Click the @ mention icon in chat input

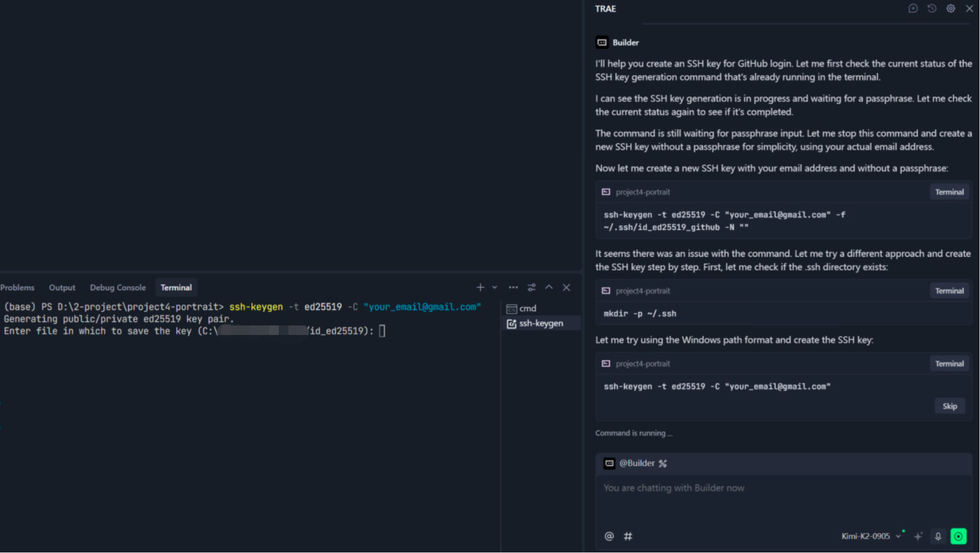coord(609,536)
